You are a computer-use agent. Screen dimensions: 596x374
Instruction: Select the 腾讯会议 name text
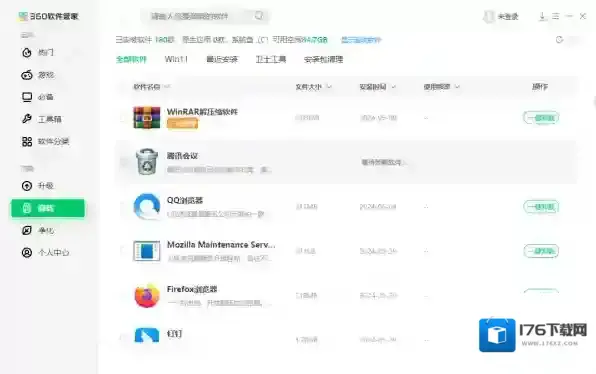182,156
